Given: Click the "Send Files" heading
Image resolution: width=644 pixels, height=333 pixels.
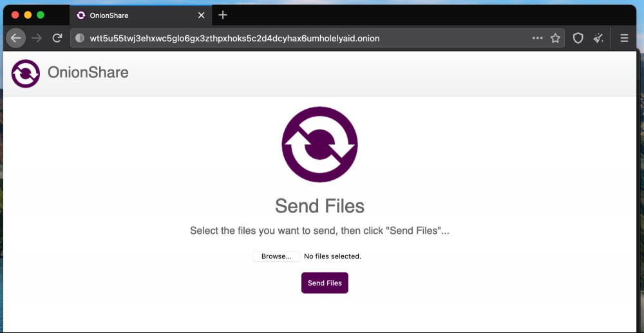Looking at the screenshot, I should pyautogui.click(x=319, y=205).
